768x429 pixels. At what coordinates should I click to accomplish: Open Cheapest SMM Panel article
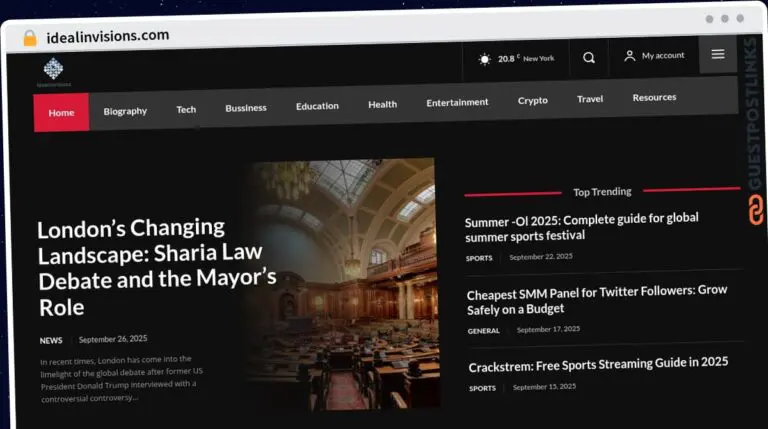tap(597, 300)
